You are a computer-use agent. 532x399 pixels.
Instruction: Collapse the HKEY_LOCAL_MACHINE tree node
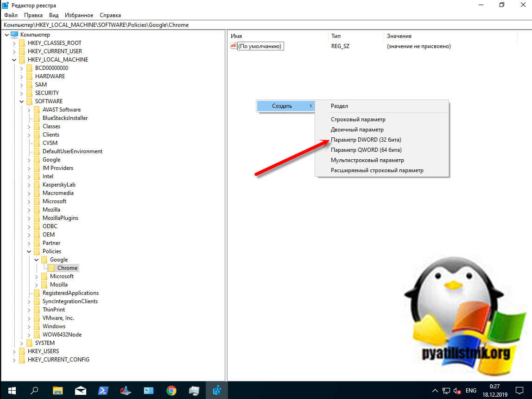[x=14, y=60]
